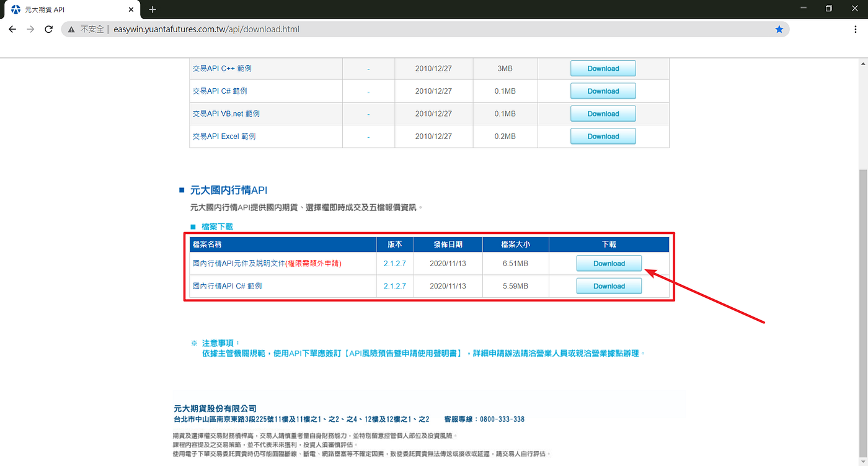868x466 pixels.
Task: Click the 3MB file size cell
Action: tap(505, 68)
